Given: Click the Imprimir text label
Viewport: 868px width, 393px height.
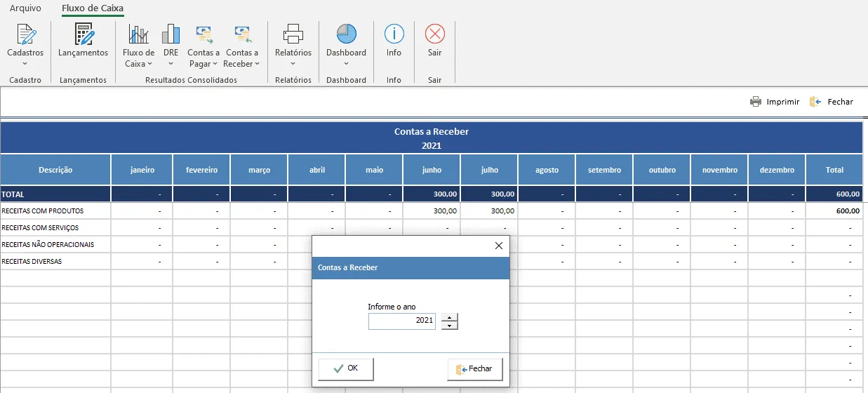Looking at the screenshot, I should [x=783, y=102].
